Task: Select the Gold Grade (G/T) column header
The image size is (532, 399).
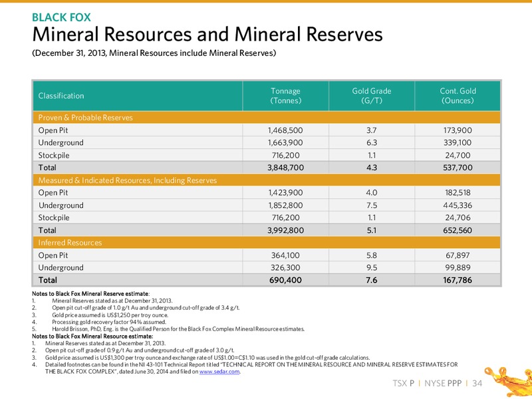Action: (372, 96)
